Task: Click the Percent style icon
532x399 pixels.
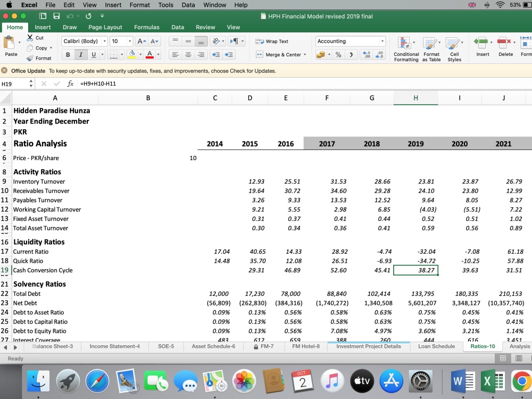Action: (x=338, y=54)
